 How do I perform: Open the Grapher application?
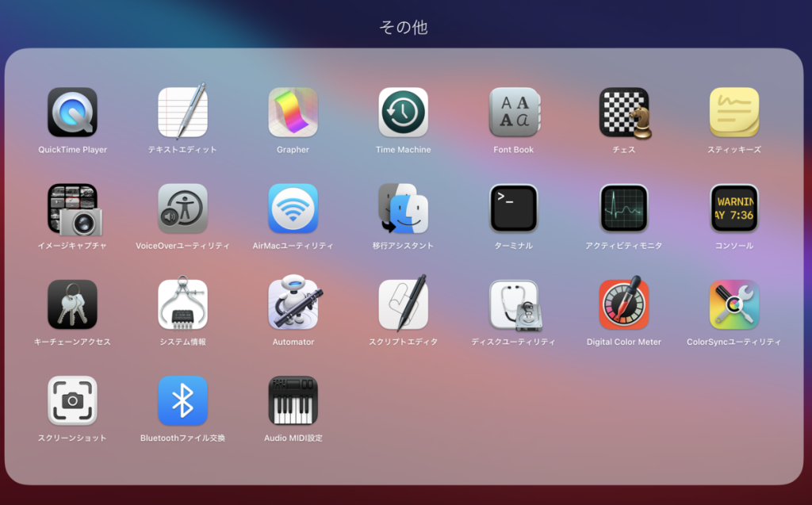point(293,113)
